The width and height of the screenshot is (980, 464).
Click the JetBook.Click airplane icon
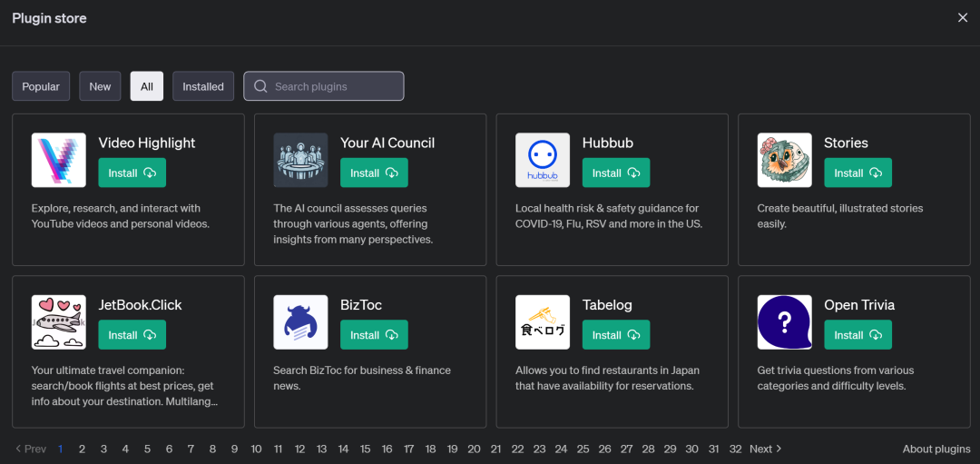click(59, 322)
